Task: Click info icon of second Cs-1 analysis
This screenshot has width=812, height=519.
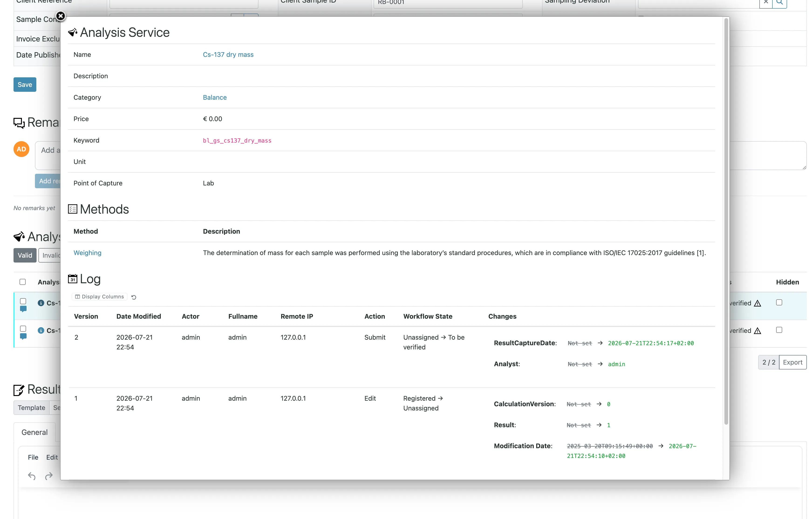Action: tap(41, 331)
